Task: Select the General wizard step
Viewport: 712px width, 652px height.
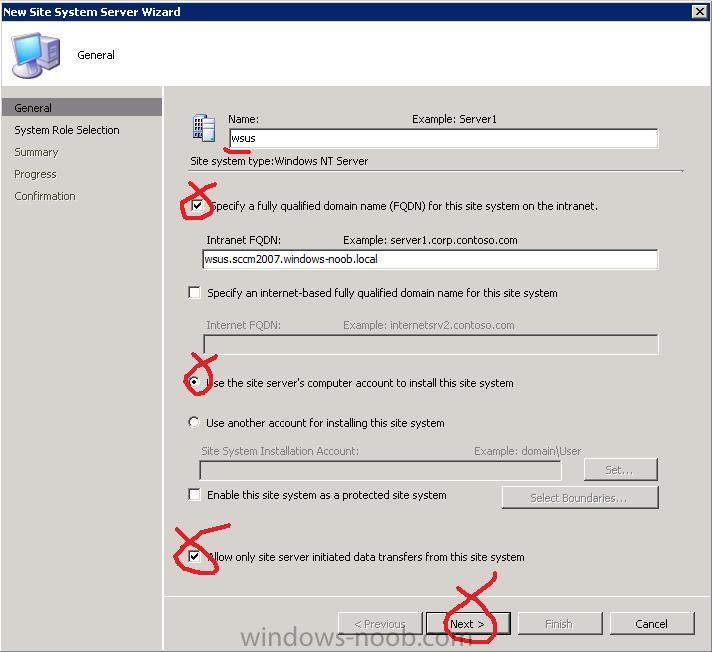Action: tap(82, 108)
